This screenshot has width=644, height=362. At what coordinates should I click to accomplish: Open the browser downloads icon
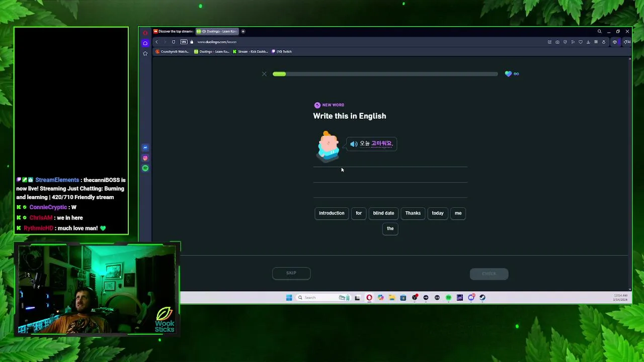tap(588, 42)
